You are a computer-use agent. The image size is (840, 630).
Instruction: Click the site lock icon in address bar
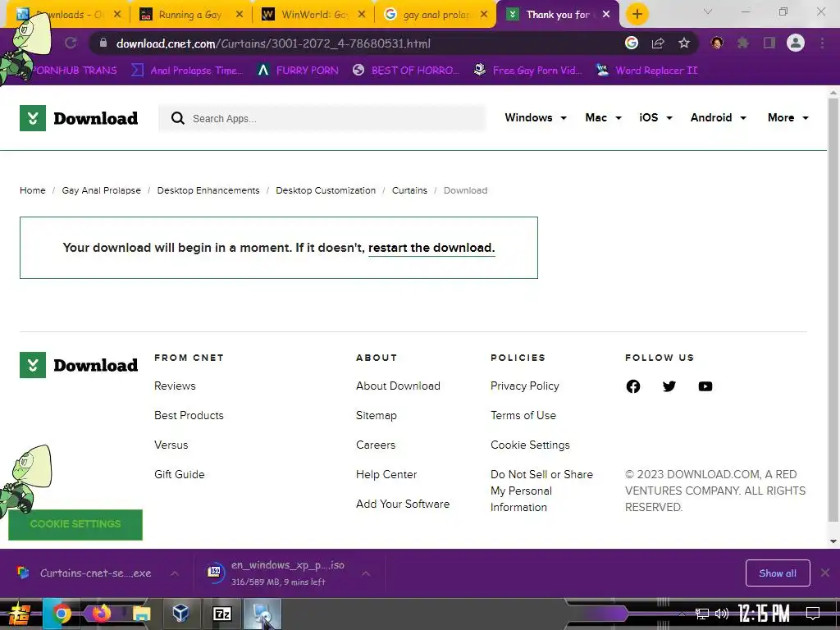click(103, 43)
